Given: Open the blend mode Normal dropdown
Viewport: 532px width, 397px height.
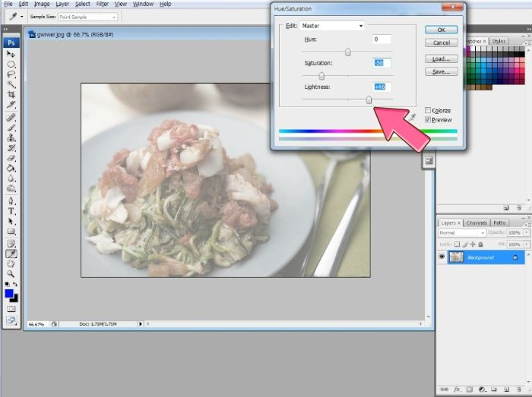Looking at the screenshot, I should click(462, 233).
